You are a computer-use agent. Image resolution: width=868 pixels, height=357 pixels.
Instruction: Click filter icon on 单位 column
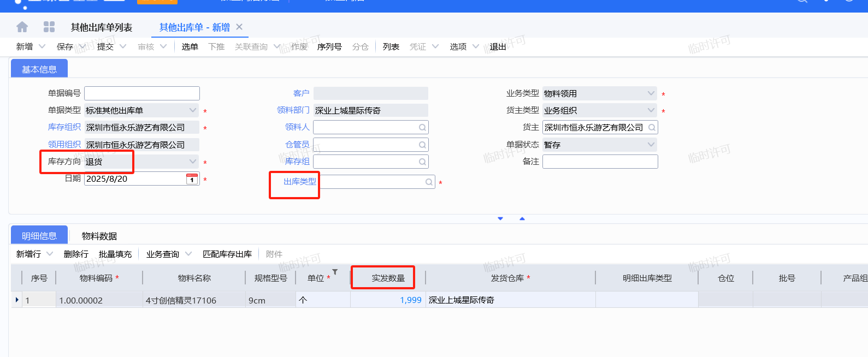[x=335, y=272]
